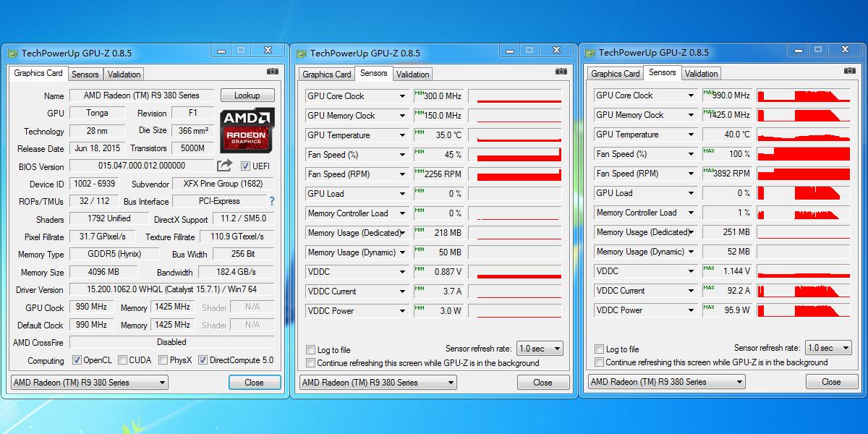Enable Log to file in middle Sensors window
Viewport: 868px width, 434px height.
[310, 349]
